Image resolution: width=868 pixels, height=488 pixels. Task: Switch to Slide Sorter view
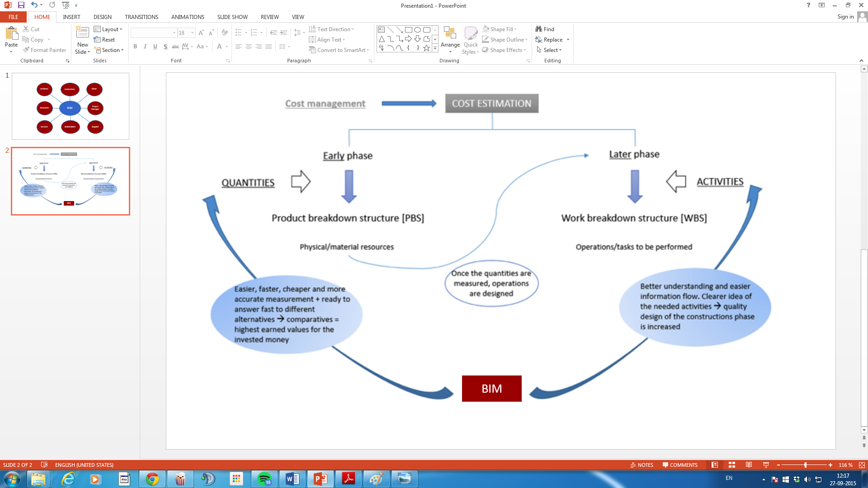tap(732, 465)
